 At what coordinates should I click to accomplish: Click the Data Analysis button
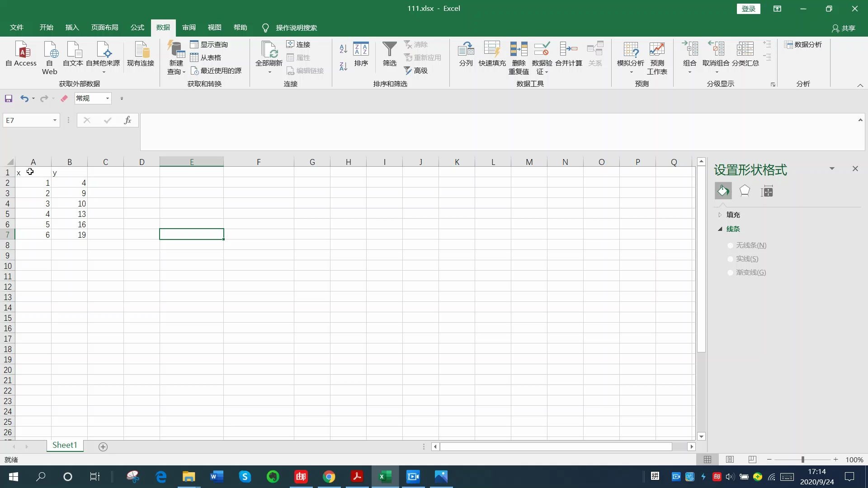click(x=803, y=44)
